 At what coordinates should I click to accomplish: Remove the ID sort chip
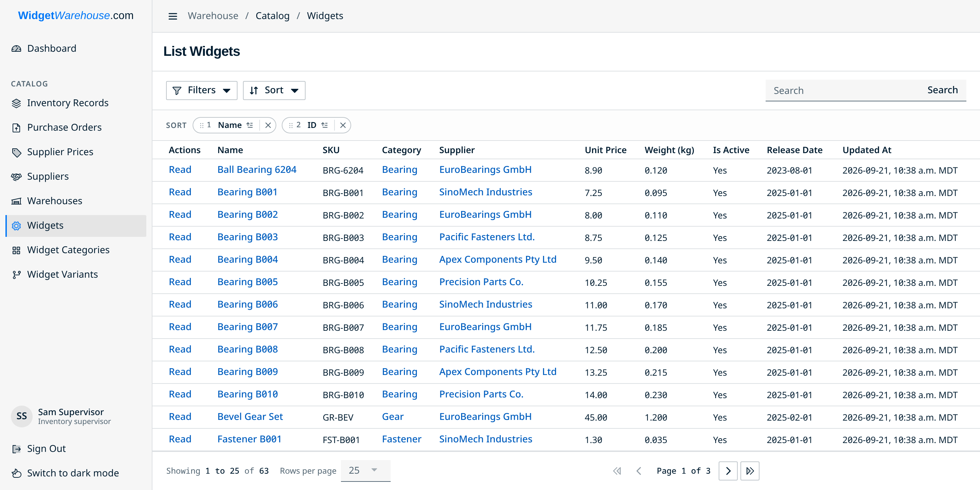point(343,125)
